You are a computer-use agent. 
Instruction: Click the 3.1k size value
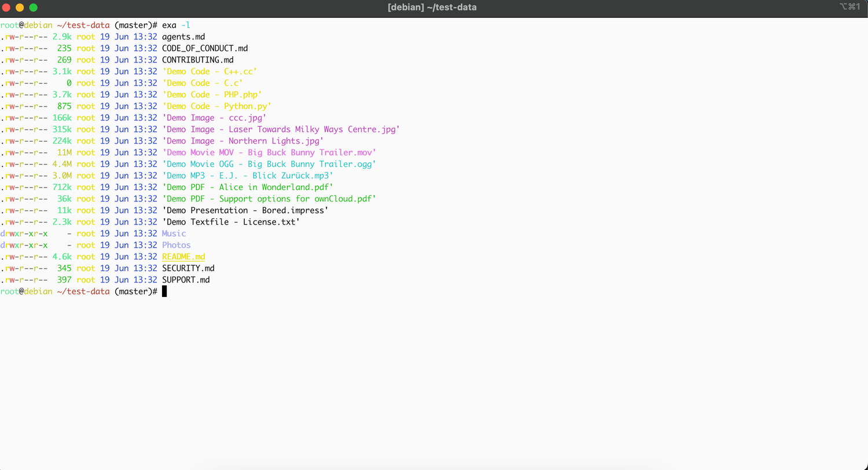pyautogui.click(x=62, y=71)
